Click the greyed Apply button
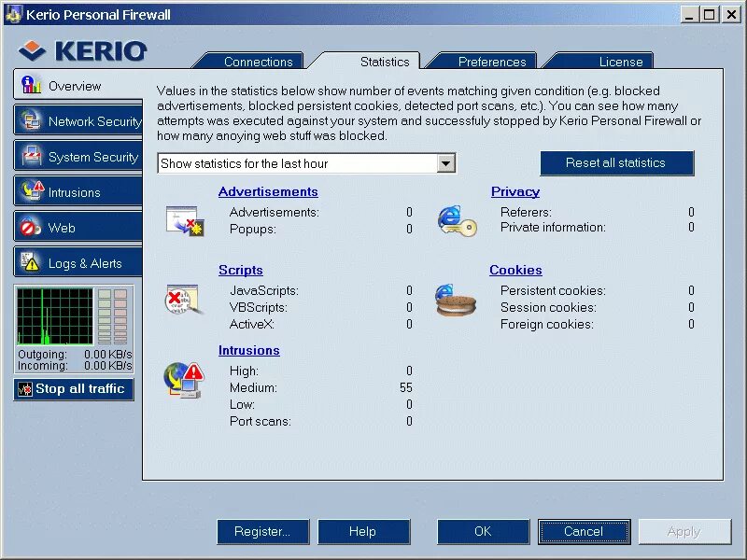The height and width of the screenshot is (560, 747). pos(684,531)
